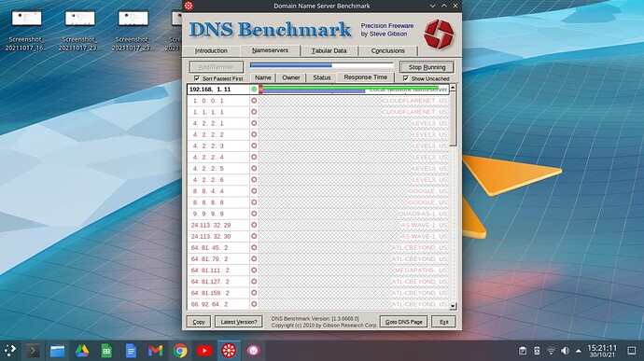
Task: Select the 4.2.2.5 nameserver address
Action: [x=207, y=169]
